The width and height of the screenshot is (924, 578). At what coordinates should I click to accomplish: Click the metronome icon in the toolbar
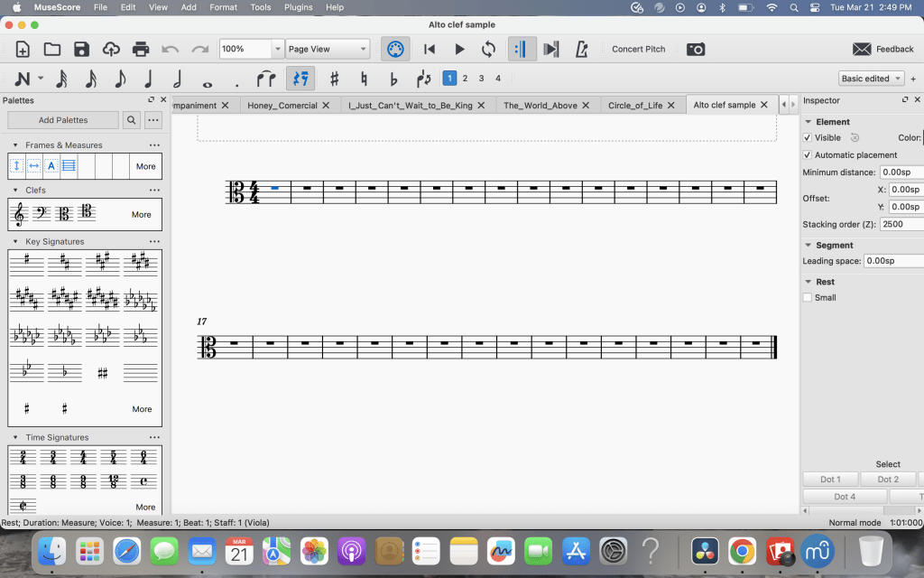point(582,49)
